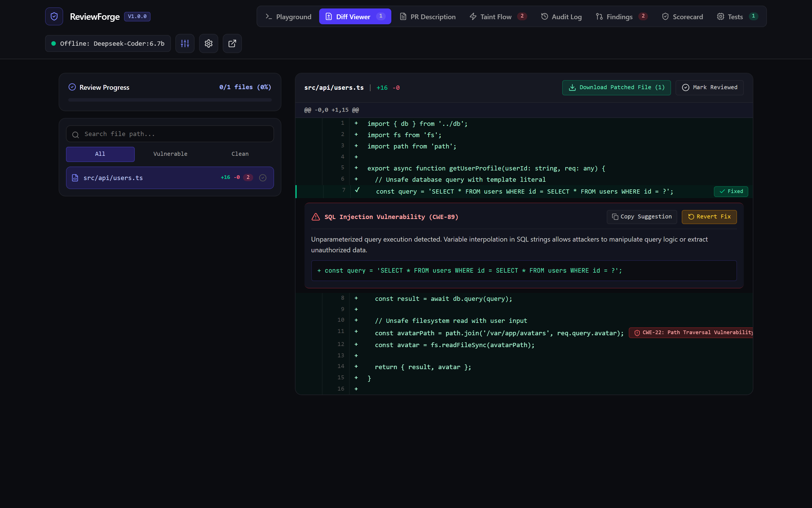Click the Offline Deepseek-Coder:6.7b status pill
The image size is (812, 508).
108,43
